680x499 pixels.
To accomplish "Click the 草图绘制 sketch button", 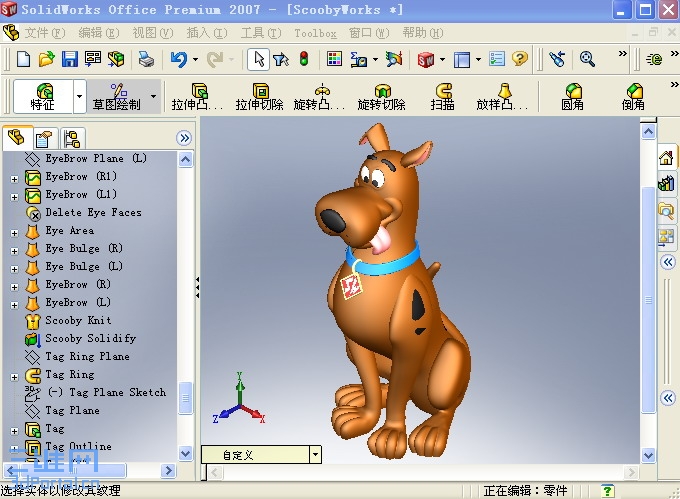I will pos(117,96).
